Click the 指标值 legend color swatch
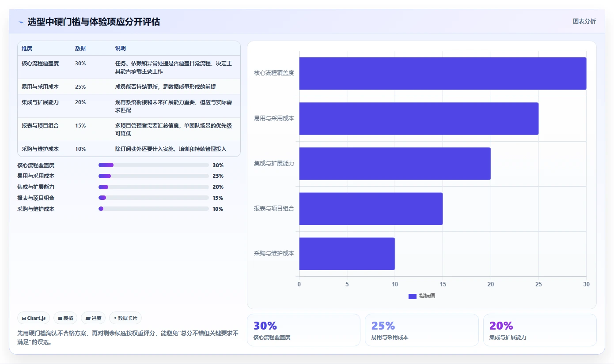 click(412, 296)
